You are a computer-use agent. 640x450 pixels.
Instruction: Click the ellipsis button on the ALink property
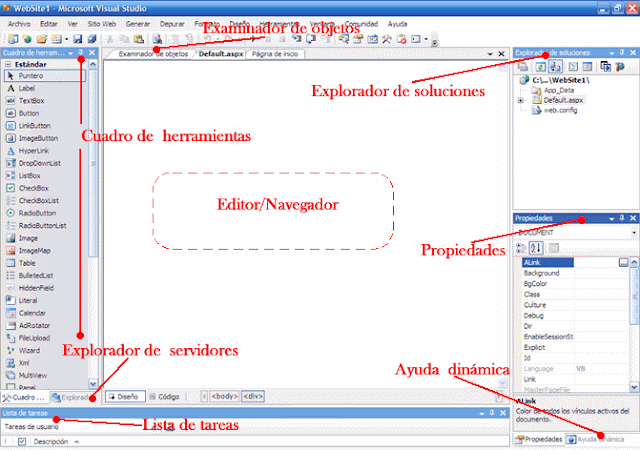623,263
